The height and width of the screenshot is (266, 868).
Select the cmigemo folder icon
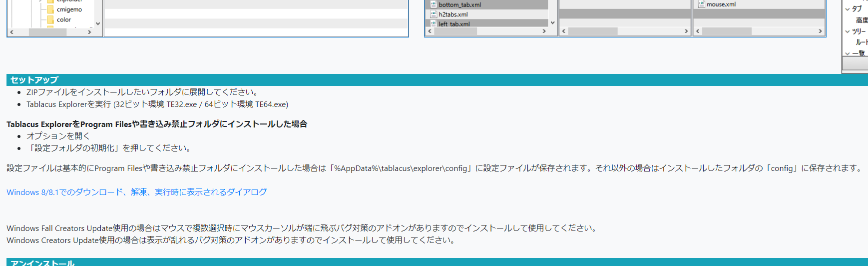(50, 9)
